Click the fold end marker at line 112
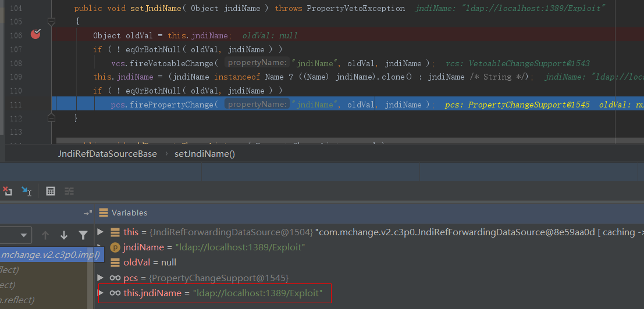Image resolution: width=644 pixels, height=309 pixels. [51, 118]
